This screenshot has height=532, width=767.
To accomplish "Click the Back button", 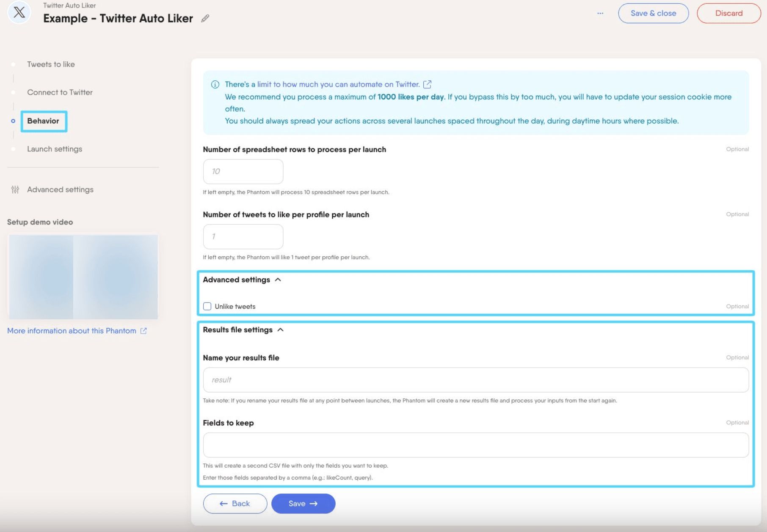I will [x=235, y=503].
